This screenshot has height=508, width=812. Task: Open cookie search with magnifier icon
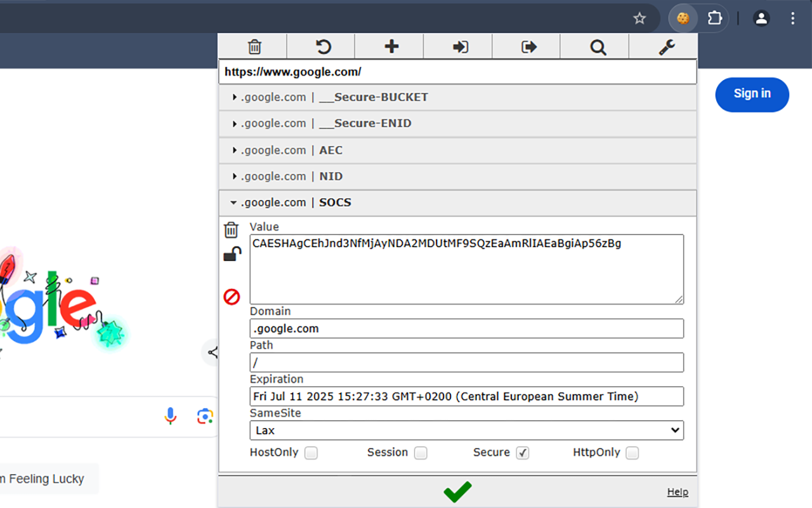tap(598, 47)
